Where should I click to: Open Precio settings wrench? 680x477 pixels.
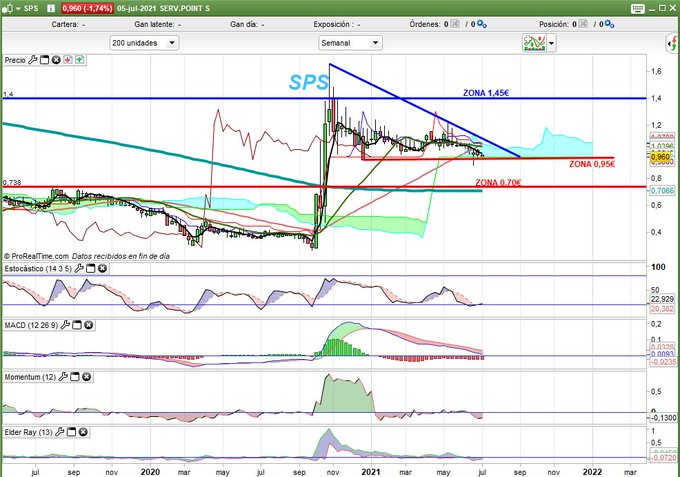click(x=33, y=60)
